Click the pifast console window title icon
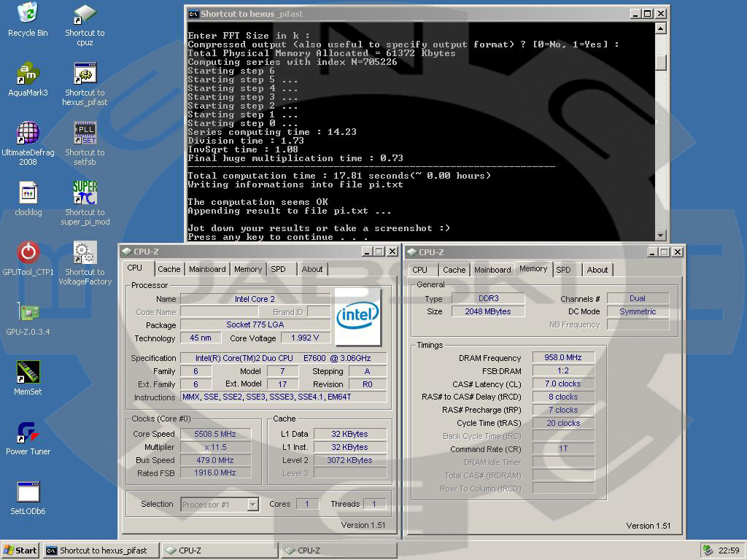 tap(193, 14)
